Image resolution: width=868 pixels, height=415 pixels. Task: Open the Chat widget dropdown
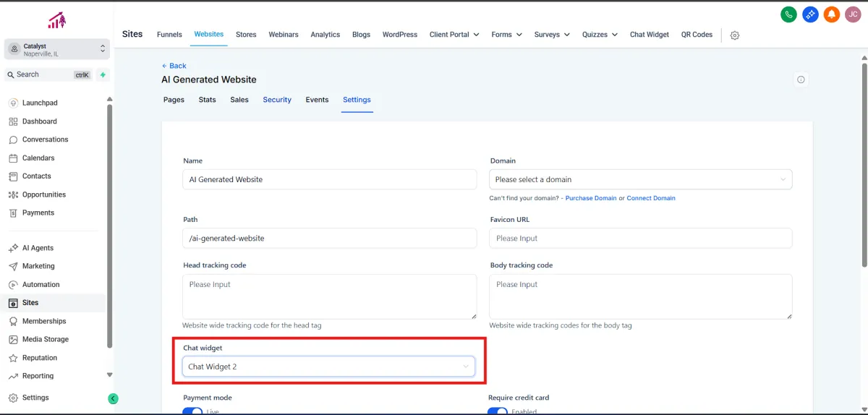tap(329, 367)
